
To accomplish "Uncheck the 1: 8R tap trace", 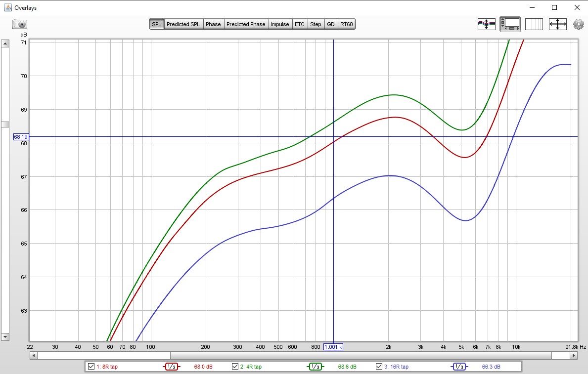I will (91, 367).
